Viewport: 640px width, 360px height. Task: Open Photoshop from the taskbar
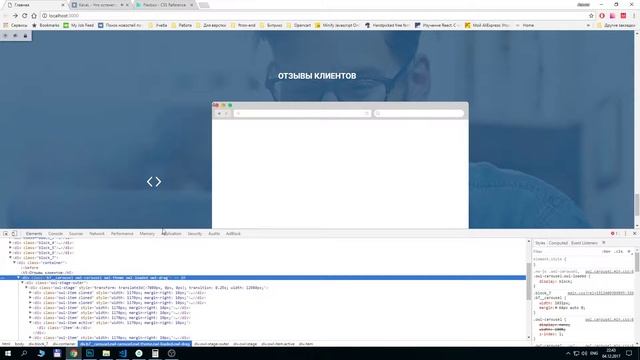[x=90, y=353]
